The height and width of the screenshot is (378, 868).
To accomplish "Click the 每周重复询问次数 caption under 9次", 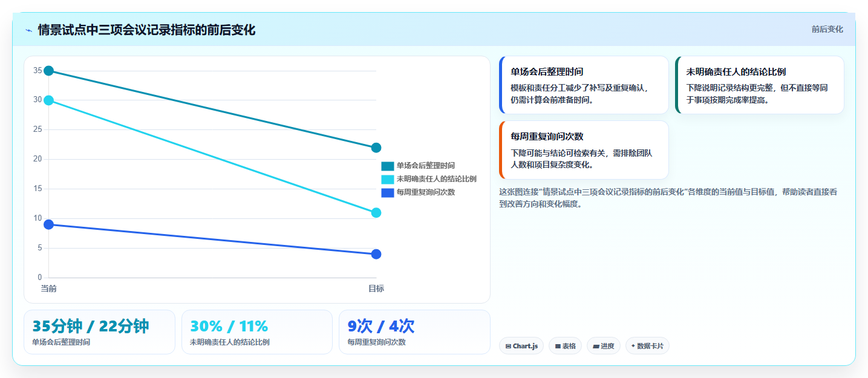I will 376,342.
